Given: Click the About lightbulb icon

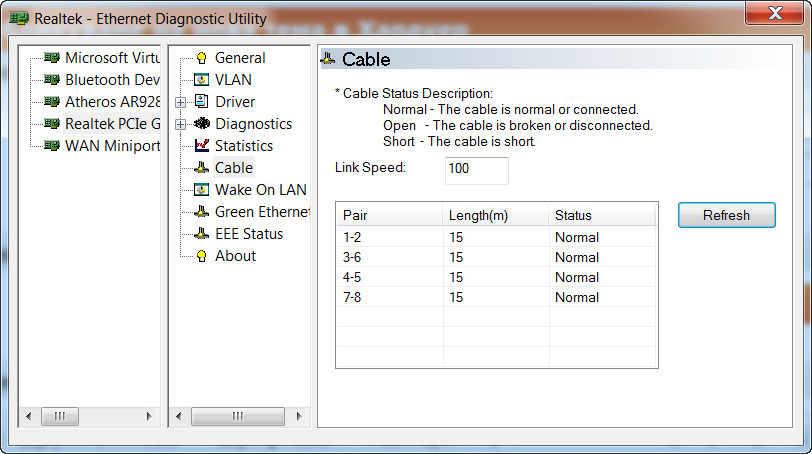Looking at the screenshot, I should pyautogui.click(x=201, y=256).
